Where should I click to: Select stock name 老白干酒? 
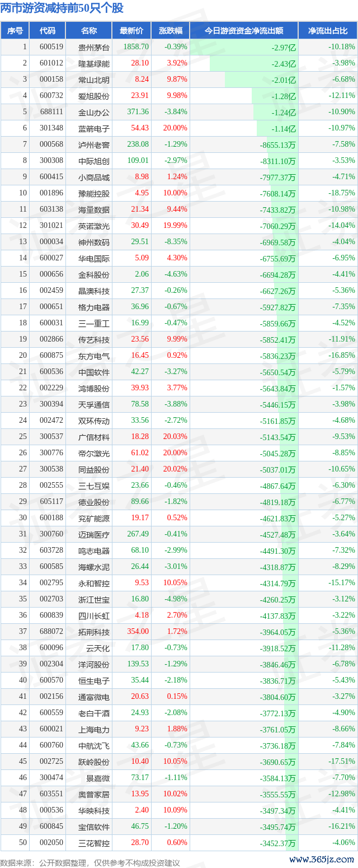94,713
